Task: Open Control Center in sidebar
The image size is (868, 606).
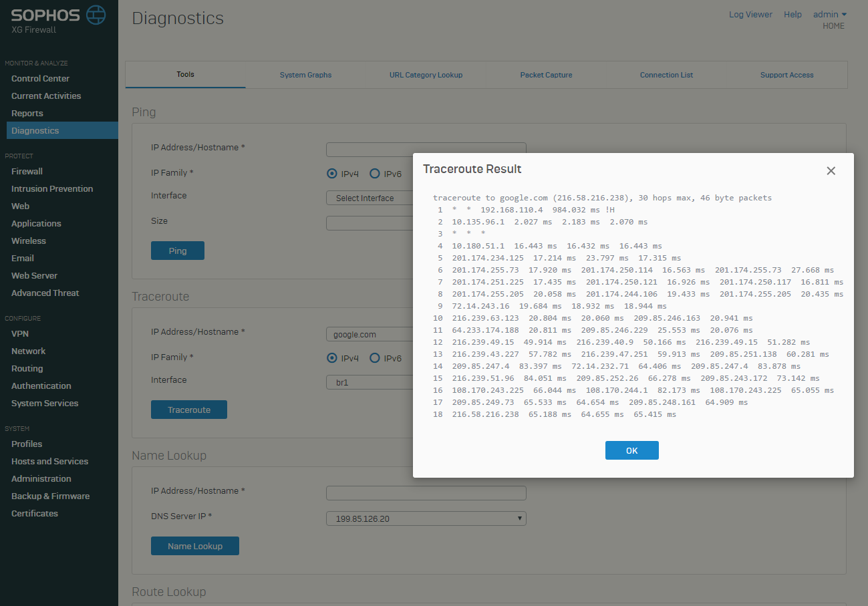Action: pyautogui.click(x=40, y=78)
